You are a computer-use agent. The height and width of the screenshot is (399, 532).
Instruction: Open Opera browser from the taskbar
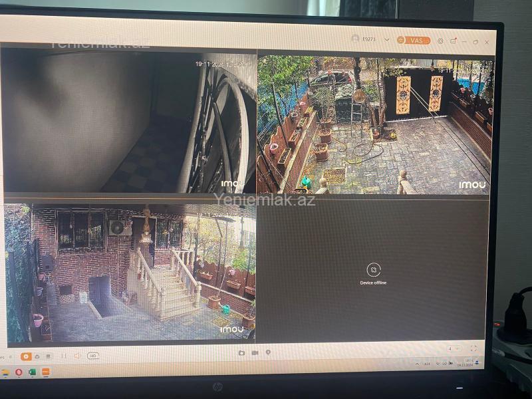point(19,372)
